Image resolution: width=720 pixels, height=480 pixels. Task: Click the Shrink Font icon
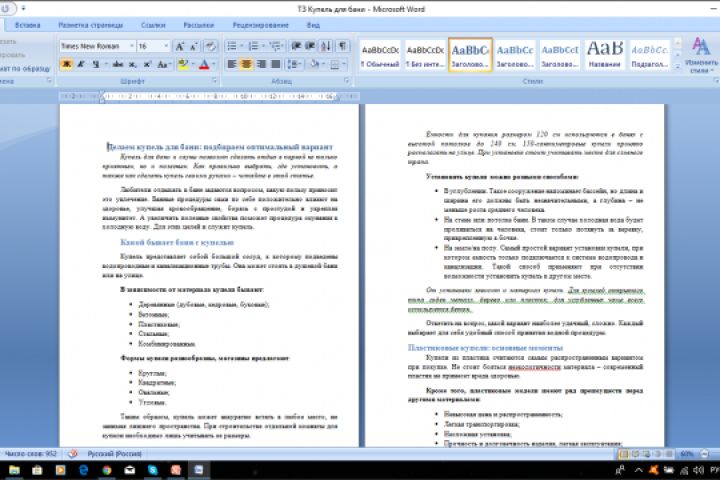coord(194,46)
